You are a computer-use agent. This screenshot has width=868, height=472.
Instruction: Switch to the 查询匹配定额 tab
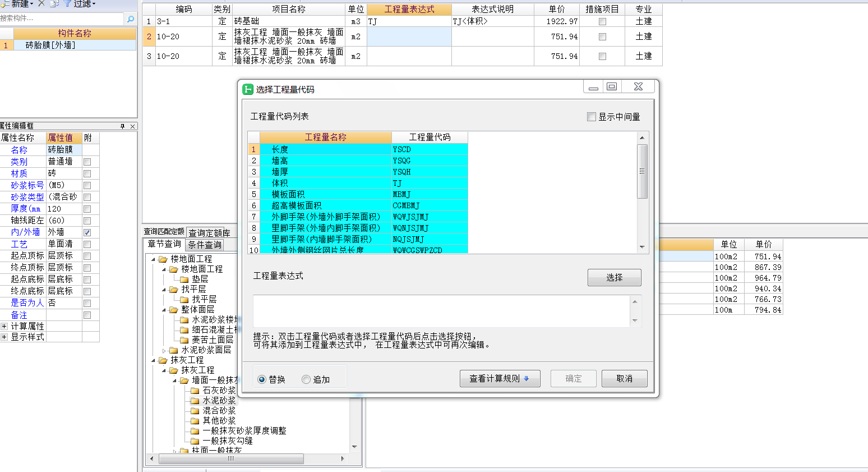(164, 231)
